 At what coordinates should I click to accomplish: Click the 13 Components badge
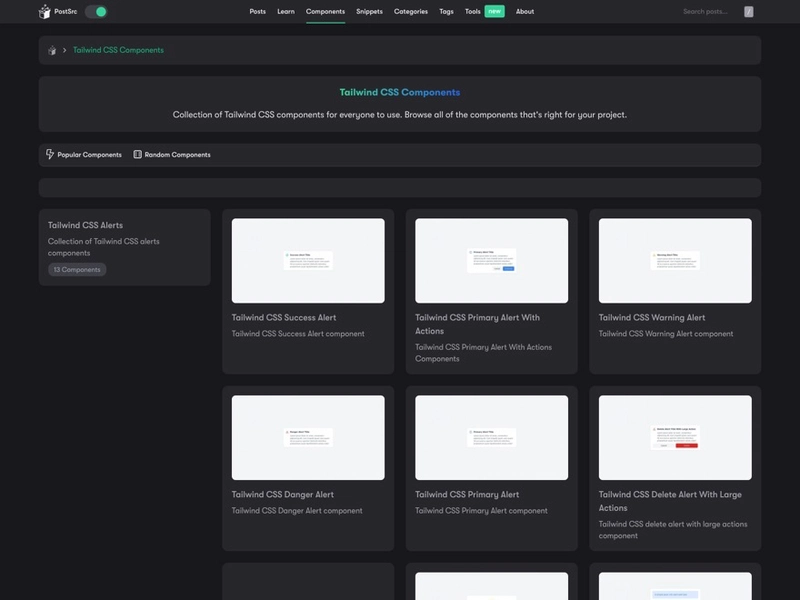(77, 269)
